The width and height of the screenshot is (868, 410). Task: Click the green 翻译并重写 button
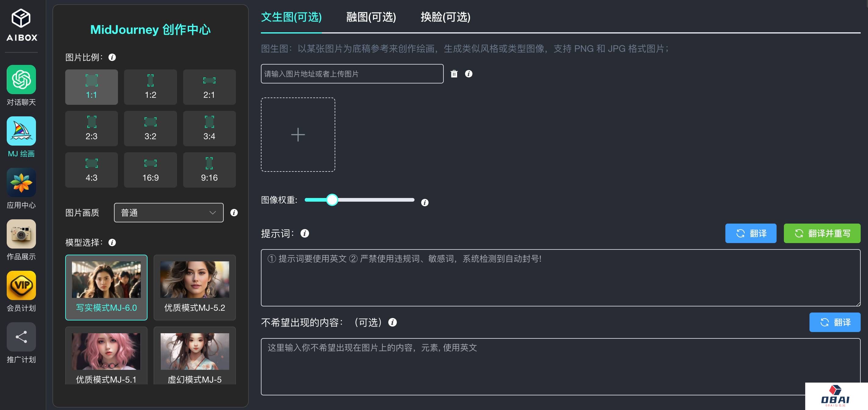822,233
